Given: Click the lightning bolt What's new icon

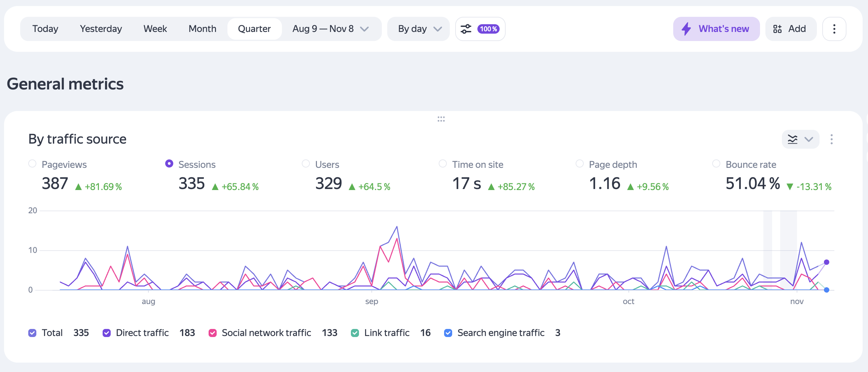Looking at the screenshot, I should click(x=686, y=29).
